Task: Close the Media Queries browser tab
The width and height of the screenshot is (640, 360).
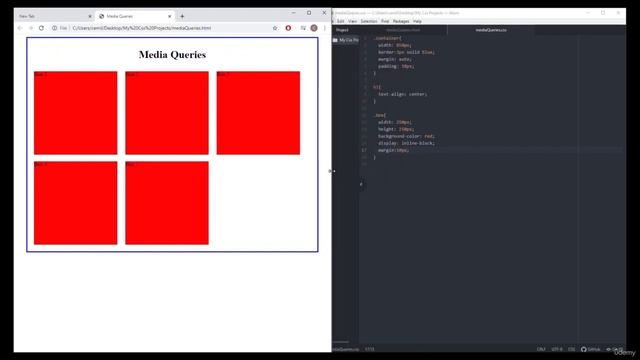Action: pyautogui.click(x=170, y=16)
